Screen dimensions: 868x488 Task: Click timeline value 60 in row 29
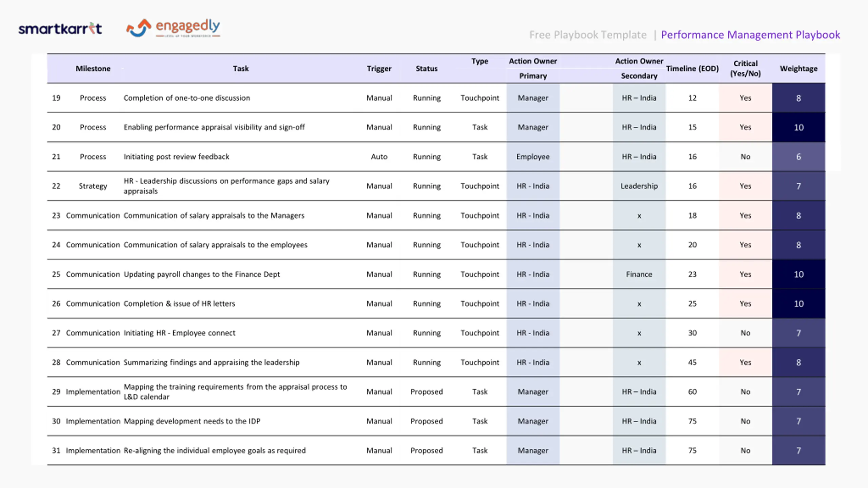[692, 392]
